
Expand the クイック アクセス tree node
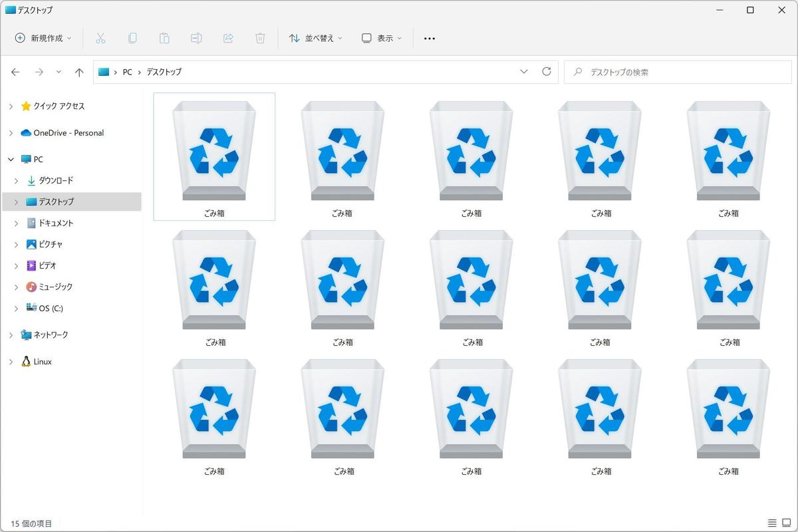click(x=11, y=106)
